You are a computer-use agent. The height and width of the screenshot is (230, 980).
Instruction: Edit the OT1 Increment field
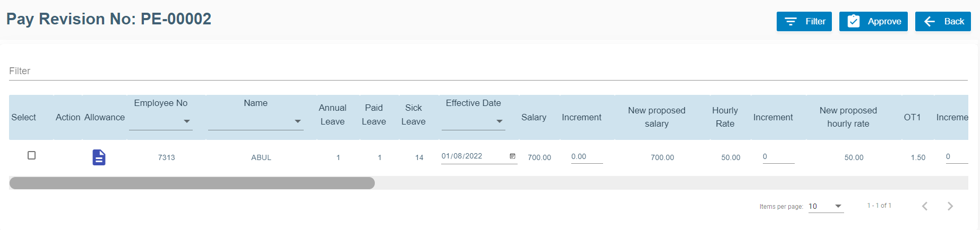pyautogui.click(x=956, y=157)
